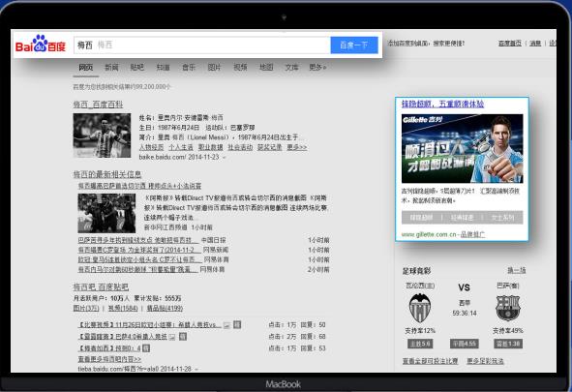Select the 平局 4.55 odds button
Screen dimensions: 572x392
pos(464,344)
